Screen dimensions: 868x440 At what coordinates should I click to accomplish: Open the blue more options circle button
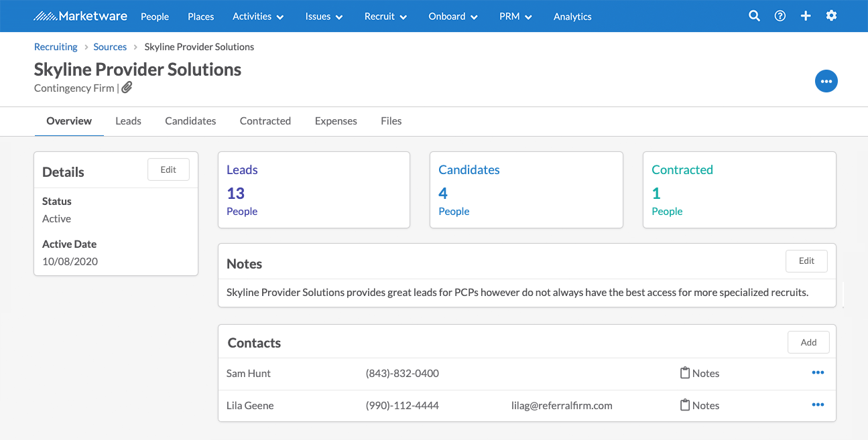[826, 81]
